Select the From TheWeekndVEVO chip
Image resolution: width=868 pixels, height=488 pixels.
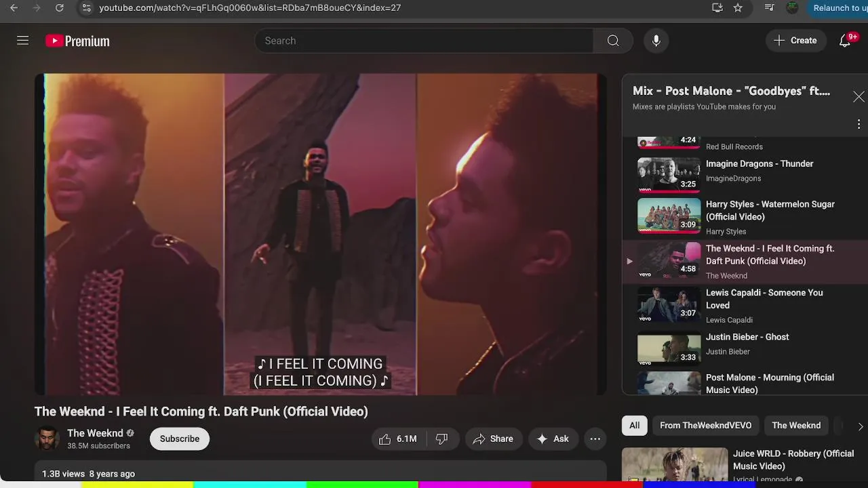pyautogui.click(x=705, y=426)
